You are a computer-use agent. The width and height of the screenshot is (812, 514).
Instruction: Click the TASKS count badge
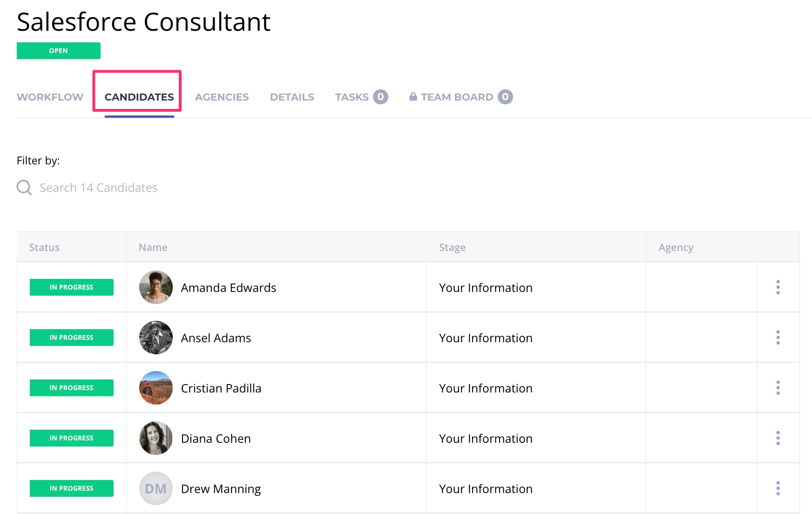380,97
